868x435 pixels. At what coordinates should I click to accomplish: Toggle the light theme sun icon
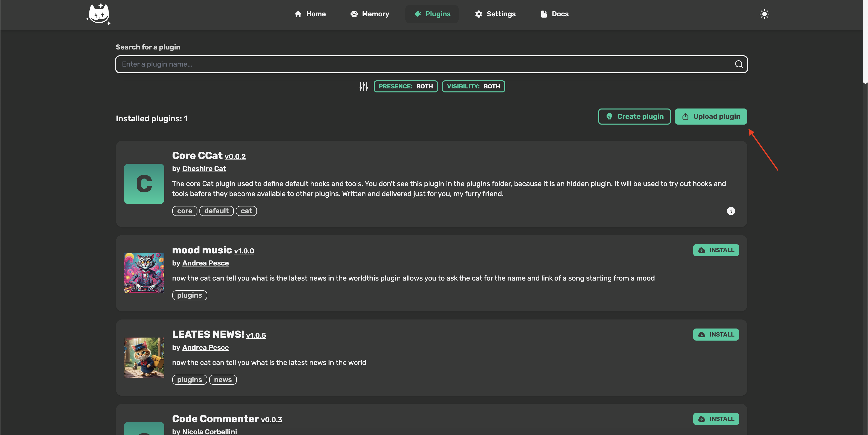point(764,14)
